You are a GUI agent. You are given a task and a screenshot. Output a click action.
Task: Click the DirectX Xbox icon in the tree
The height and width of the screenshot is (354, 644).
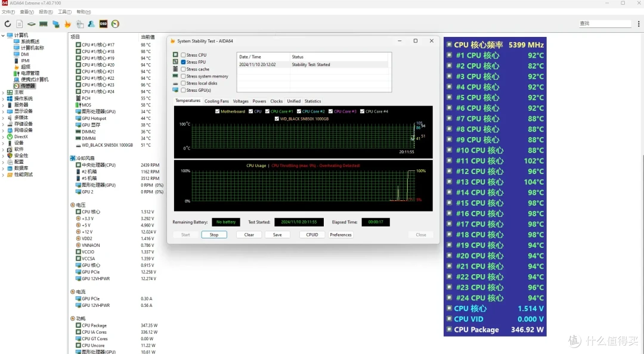[10, 136]
